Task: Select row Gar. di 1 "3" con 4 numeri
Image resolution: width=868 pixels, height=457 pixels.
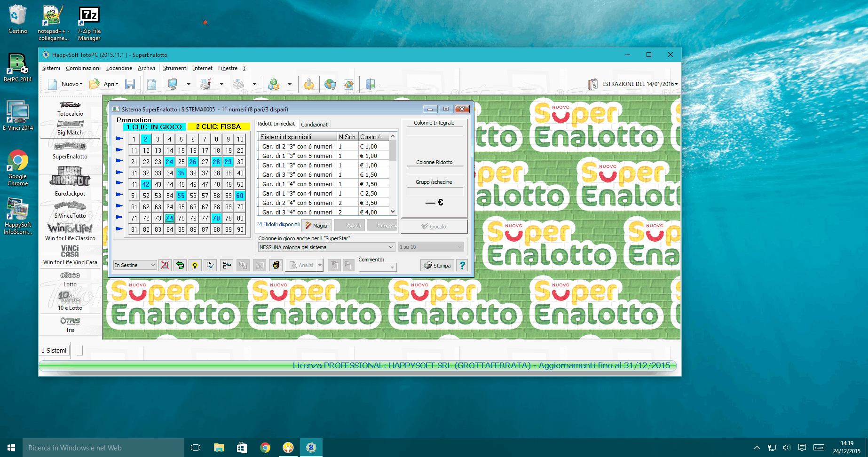Action: [x=324, y=193]
